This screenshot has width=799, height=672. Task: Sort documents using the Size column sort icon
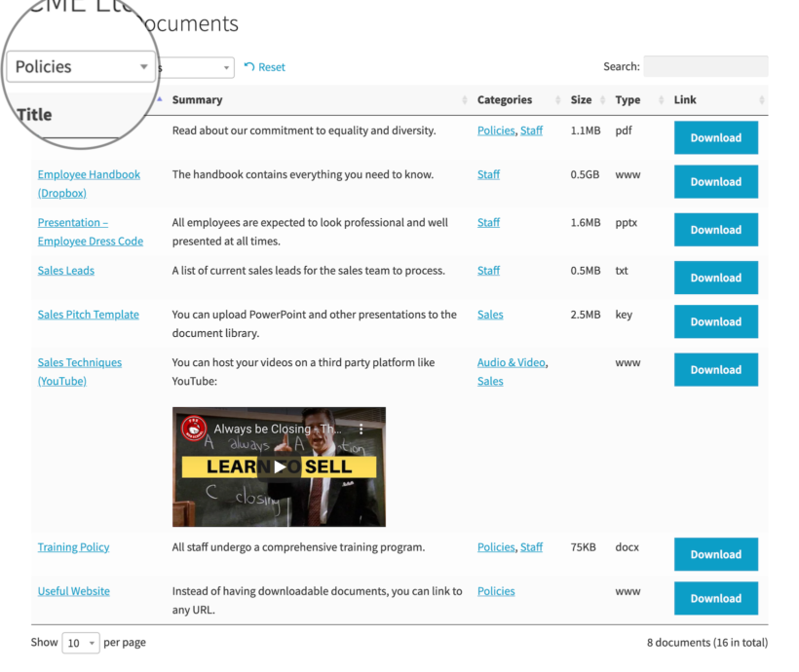(604, 99)
